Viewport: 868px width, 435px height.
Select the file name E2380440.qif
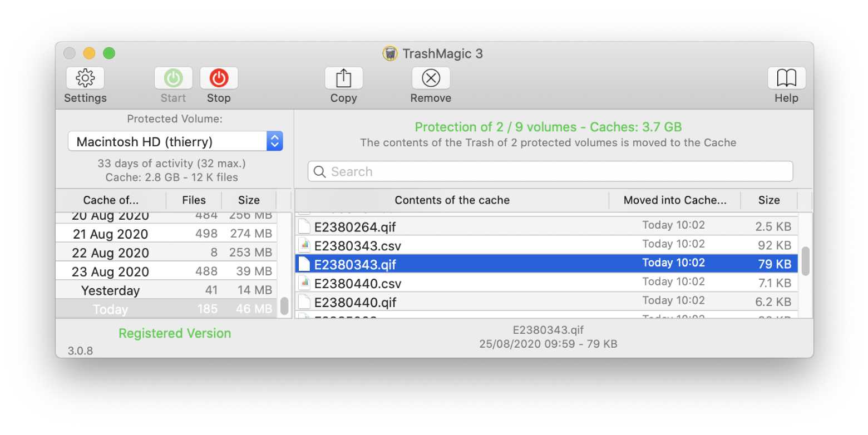(x=355, y=303)
